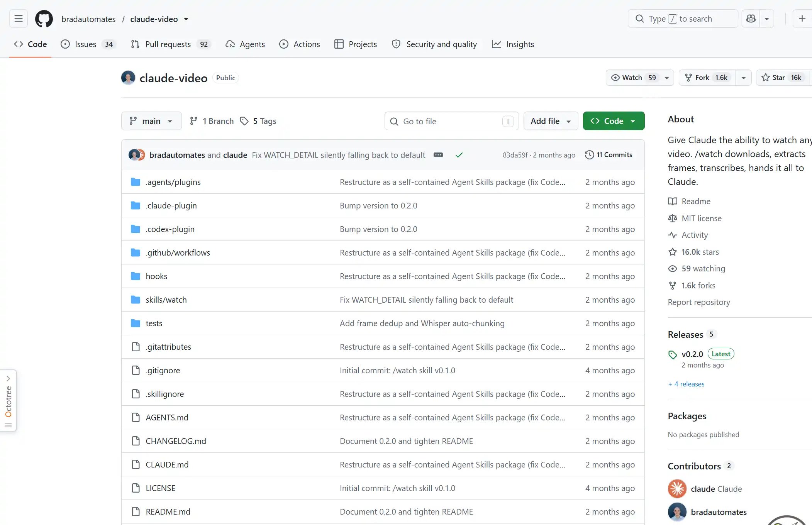The image size is (812, 525).
Task: Expand the Add file dropdown
Action: point(551,121)
